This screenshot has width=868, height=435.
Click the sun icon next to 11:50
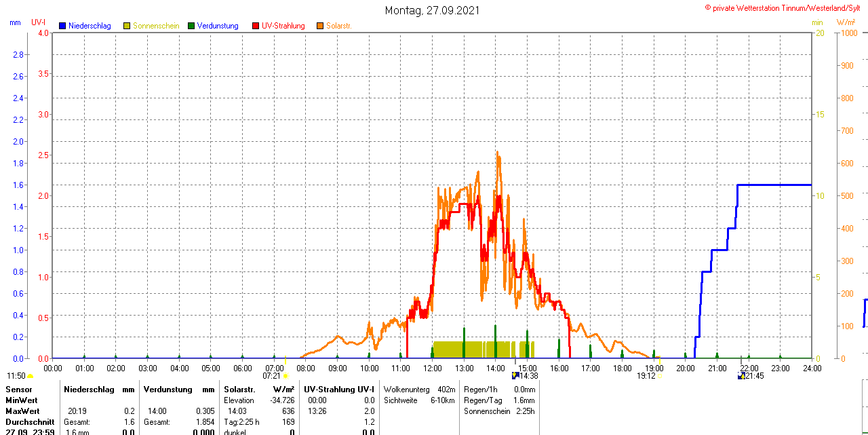click(x=30, y=375)
